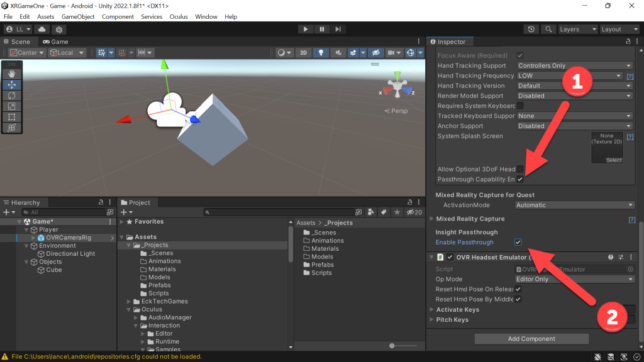Open Op Mode Editor Only dropdown
This screenshot has width=644, height=362.
coord(574,279)
